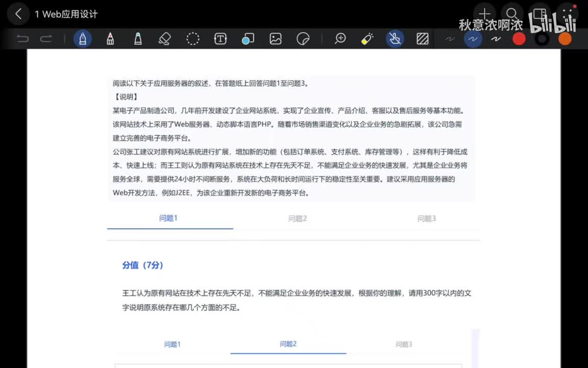The height and width of the screenshot is (368, 588).
Task: Select the laser pointer tool
Action: (x=367, y=39)
